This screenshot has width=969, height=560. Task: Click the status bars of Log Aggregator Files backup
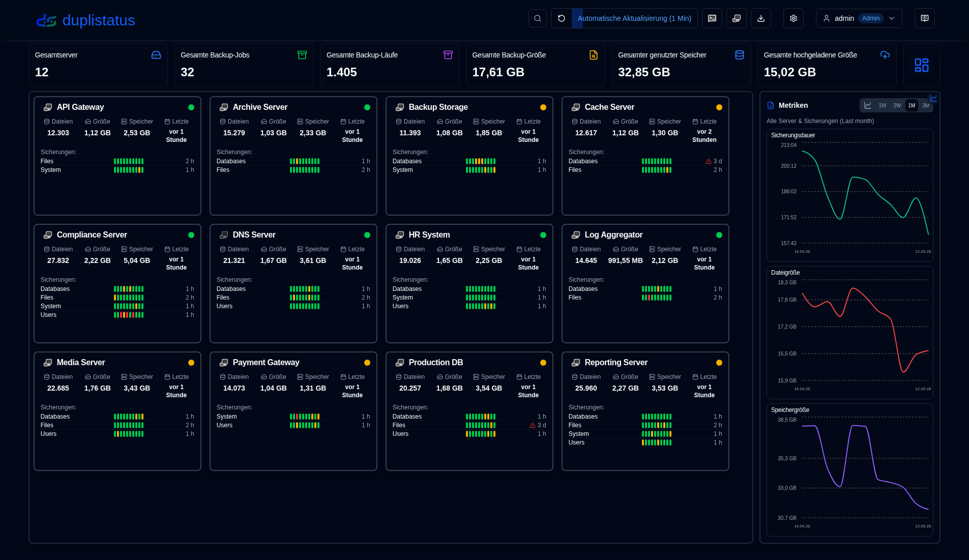657,298
